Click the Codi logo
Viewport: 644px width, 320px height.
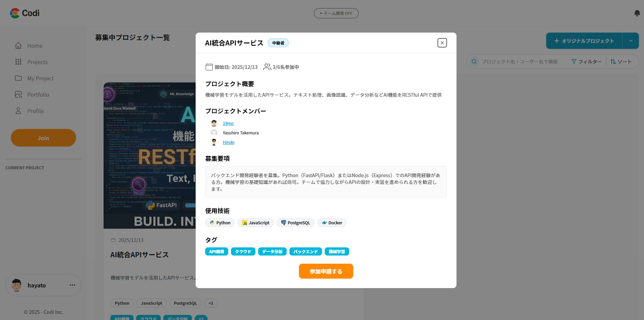coord(24,13)
